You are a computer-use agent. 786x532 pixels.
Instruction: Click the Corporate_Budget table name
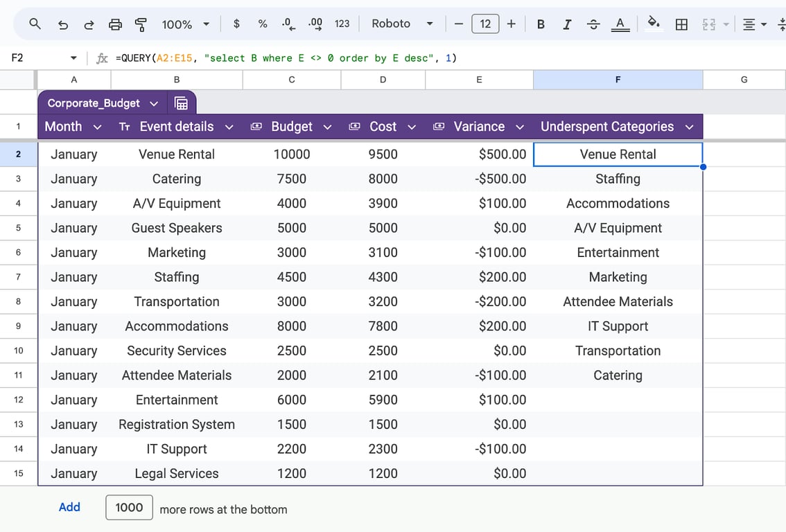[94, 103]
